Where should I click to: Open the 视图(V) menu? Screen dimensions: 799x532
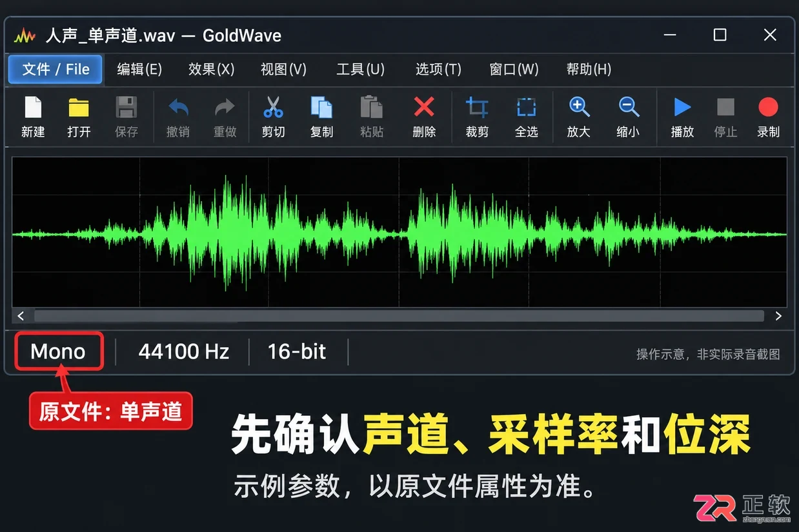coord(283,69)
